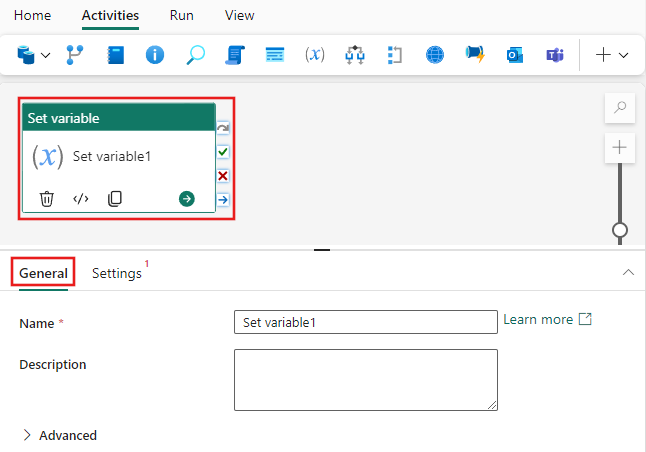Switch to the Settings tab

click(x=117, y=273)
